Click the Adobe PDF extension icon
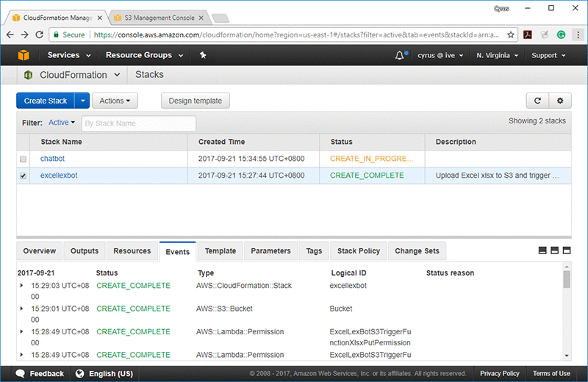Viewport: 588px width, 382px height. tap(528, 35)
